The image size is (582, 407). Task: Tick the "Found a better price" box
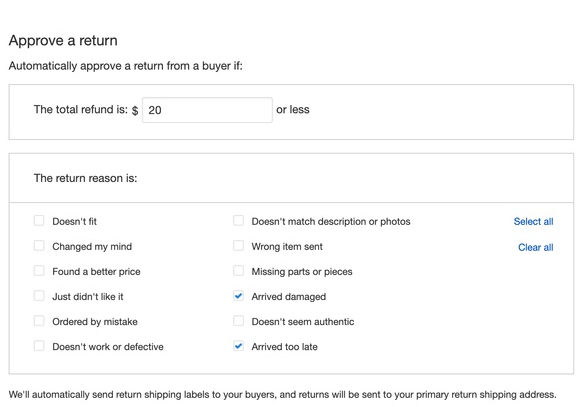tap(39, 271)
